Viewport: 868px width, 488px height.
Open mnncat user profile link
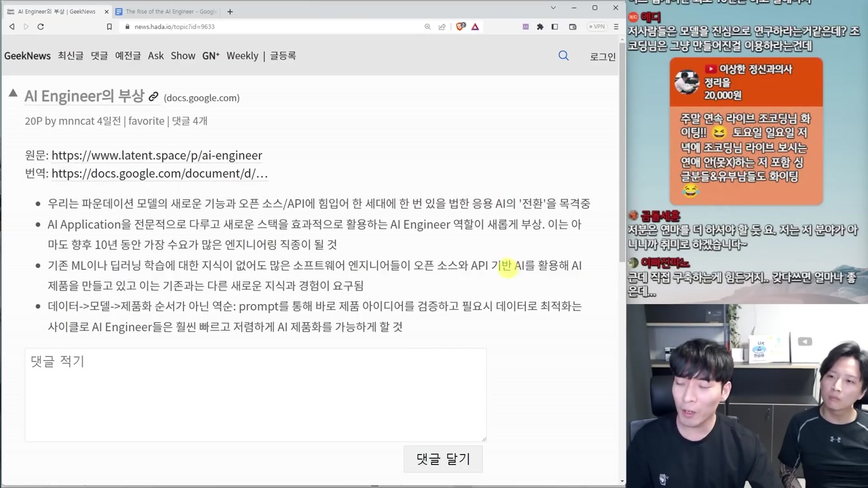pyautogui.click(x=76, y=121)
